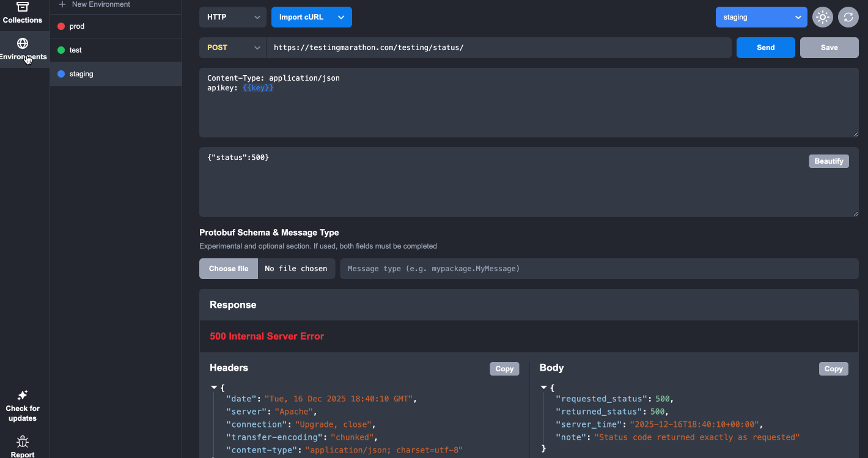Click the red status dot beside prod
868x458 pixels.
pos(61,26)
